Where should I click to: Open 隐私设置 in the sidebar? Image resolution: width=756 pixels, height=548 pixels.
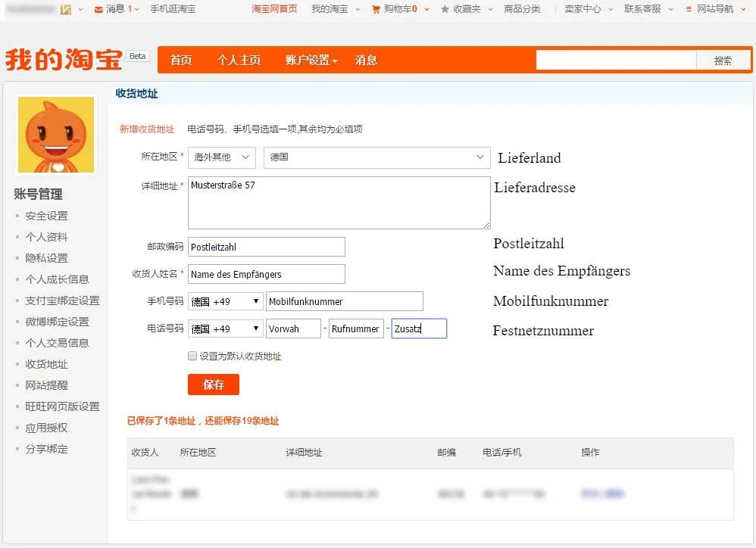pos(47,258)
